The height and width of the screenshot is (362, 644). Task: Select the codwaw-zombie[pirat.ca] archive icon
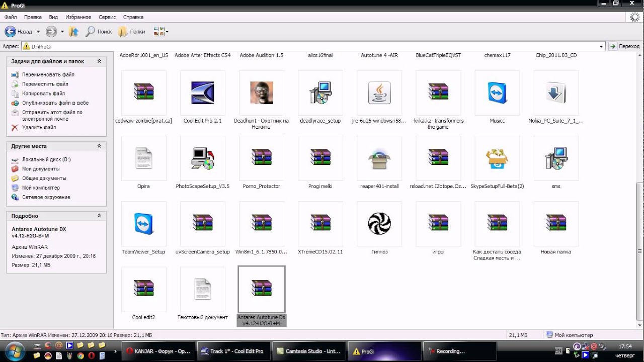coord(143,93)
